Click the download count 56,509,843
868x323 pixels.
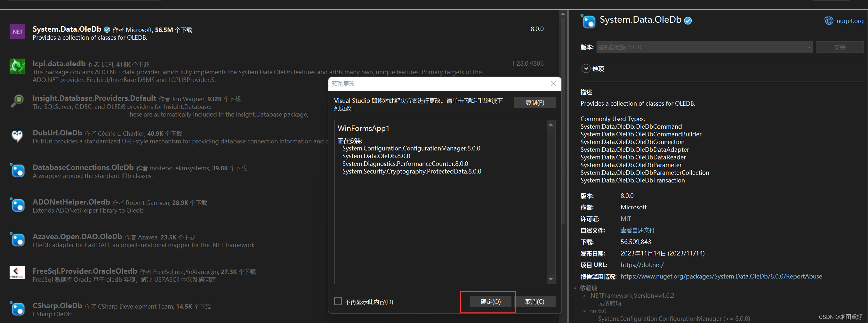point(636,242)
